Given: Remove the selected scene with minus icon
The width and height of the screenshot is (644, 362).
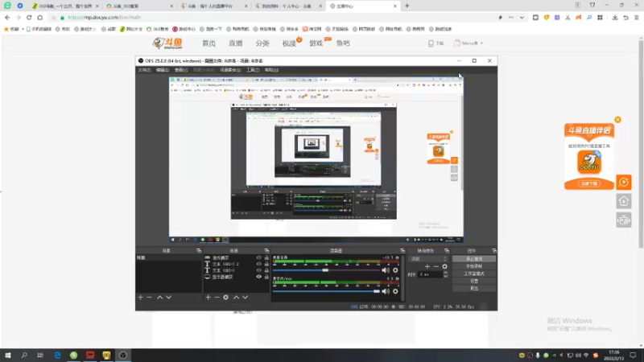Looking at the screenshot, I should click(x=149, y=297).
